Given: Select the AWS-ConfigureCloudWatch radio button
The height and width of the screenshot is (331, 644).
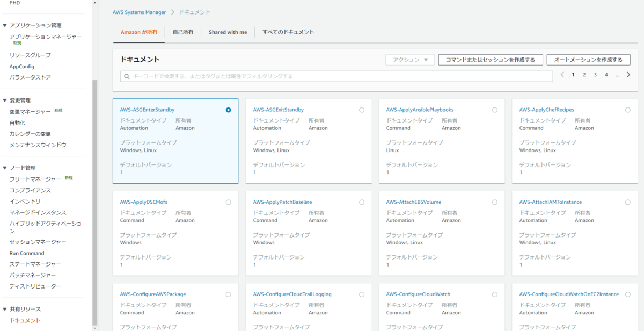Looking at the screenshot, I should tap(495, 294).
